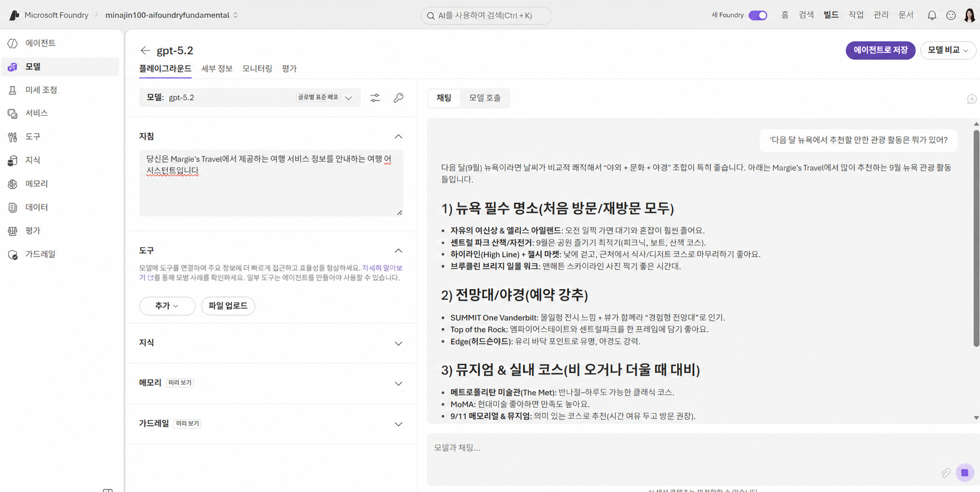Click the 파일 업로드 button
980x492 pixels.
[228, 306]
